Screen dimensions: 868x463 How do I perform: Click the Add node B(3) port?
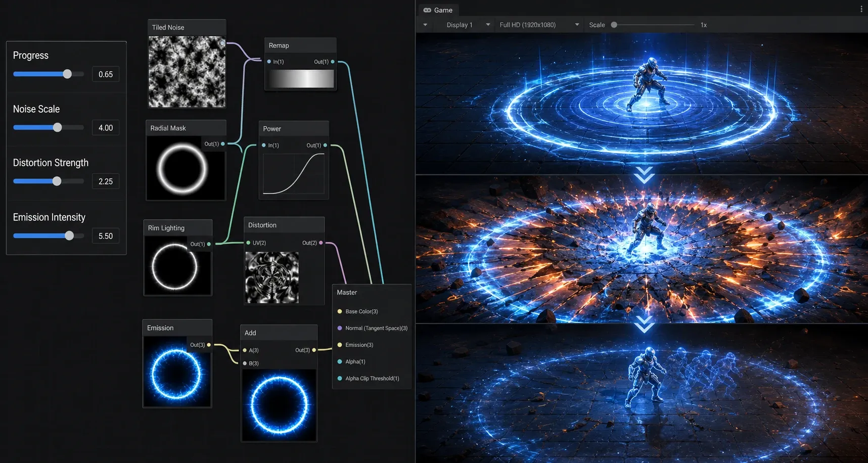[x=245, y=363]
